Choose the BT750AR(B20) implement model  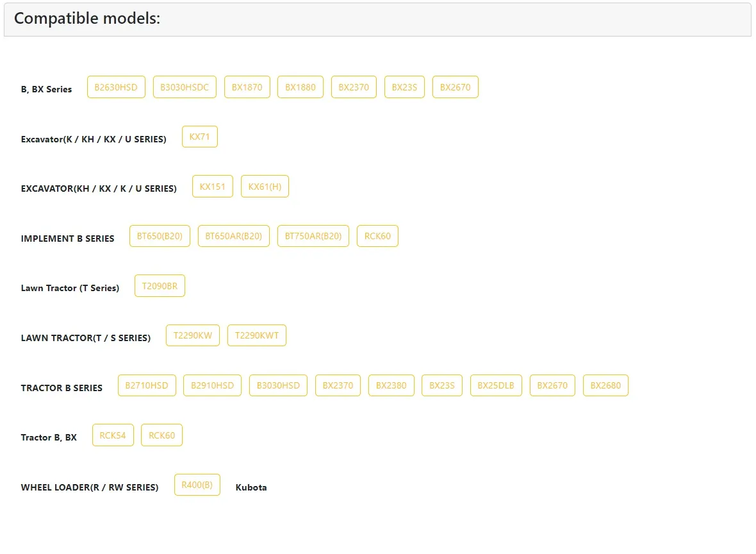[x=313, y=236]
